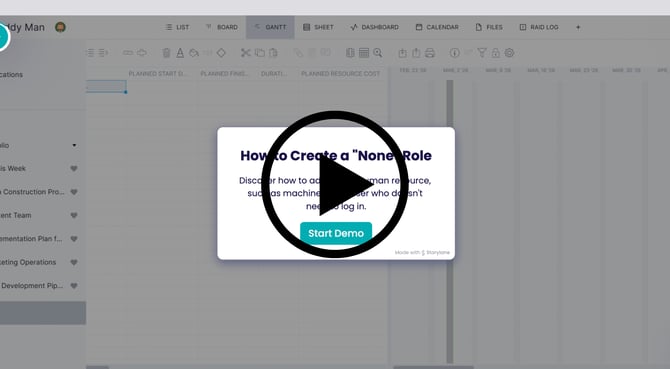Toggle favorite heart for 'ementation Plan f...' row

coord(74,239)
